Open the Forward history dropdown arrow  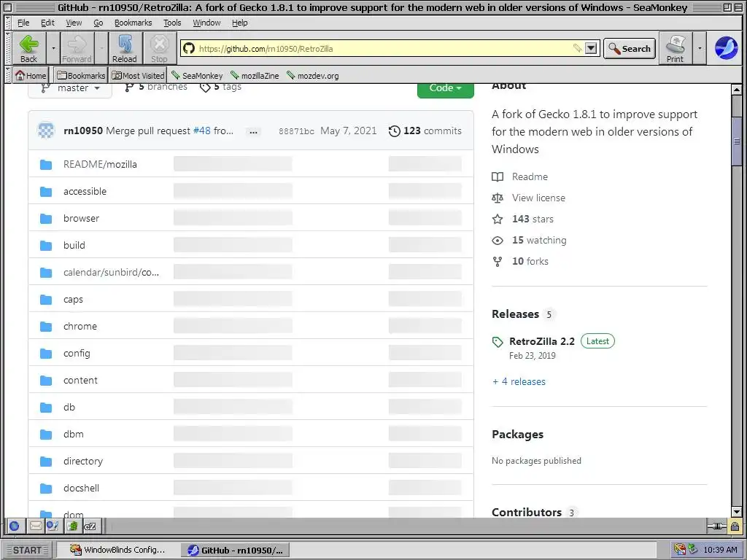coord(101,48)
